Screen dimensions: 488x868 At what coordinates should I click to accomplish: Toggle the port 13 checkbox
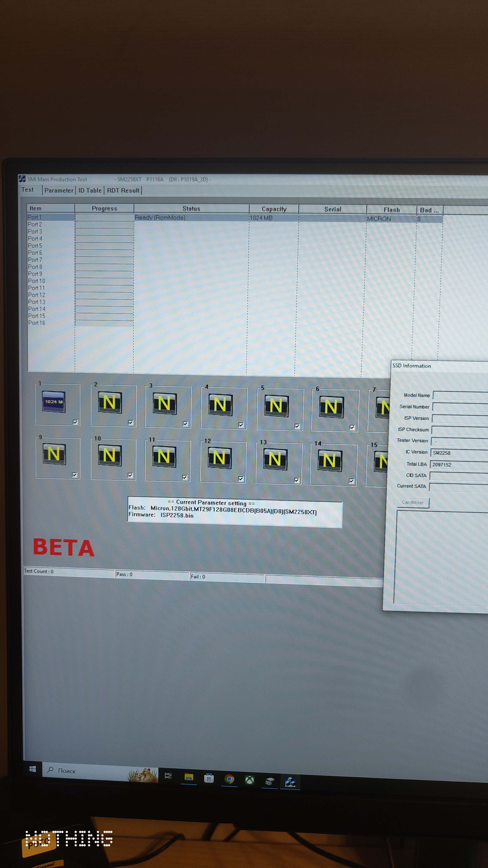(296, 480)
